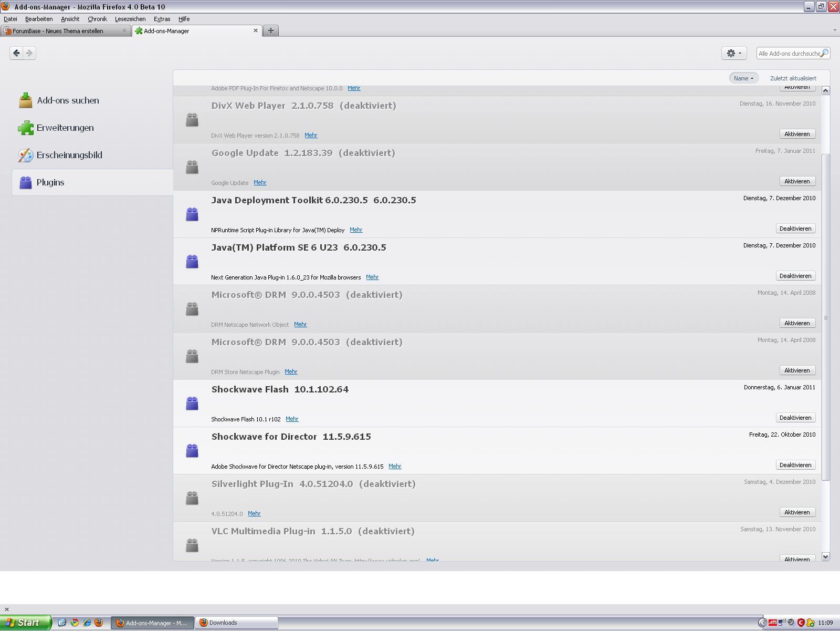This screenshot has height=631, width=840.
Task: Open the gear tools menu
Action: (734, 53)
